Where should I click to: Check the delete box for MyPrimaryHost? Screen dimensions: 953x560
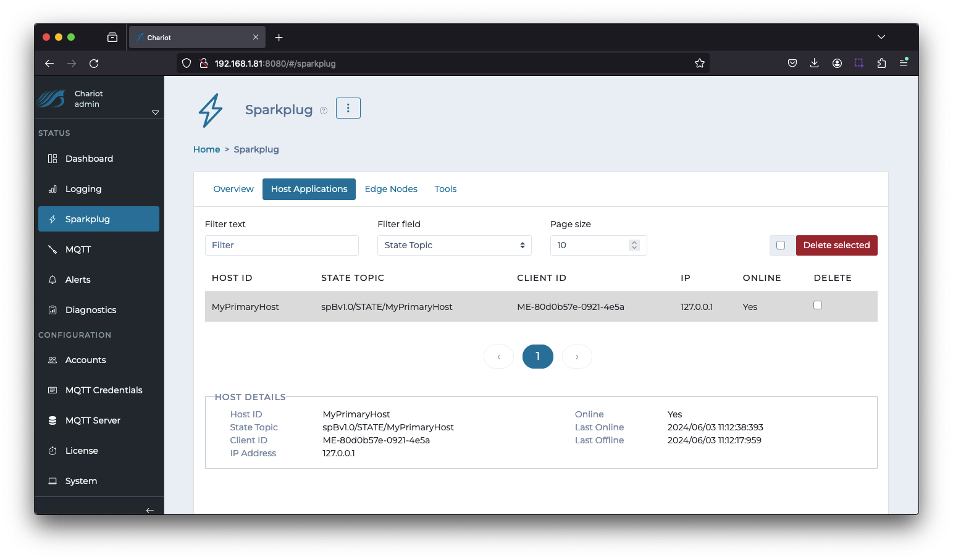click(x=818, y=305)
